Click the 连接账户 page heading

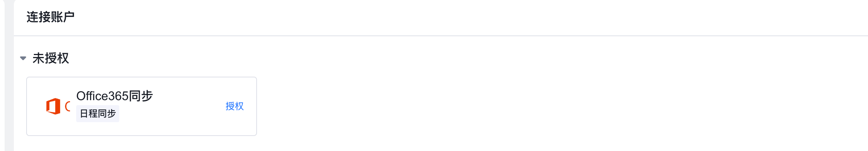point(50,17)
